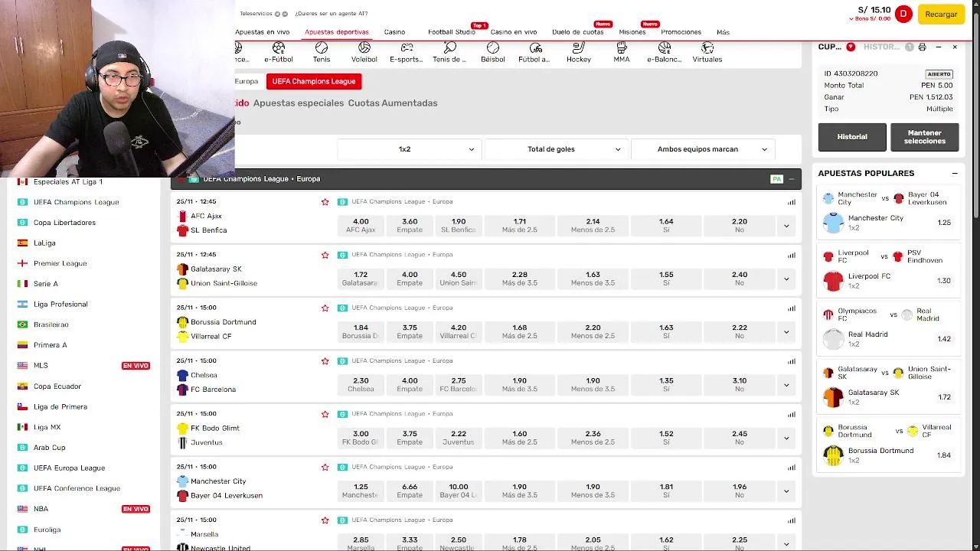Open Copa Libertadores in sidebar
The height and width of the screenshot is (551, 980).
click(x=64, y=223)
